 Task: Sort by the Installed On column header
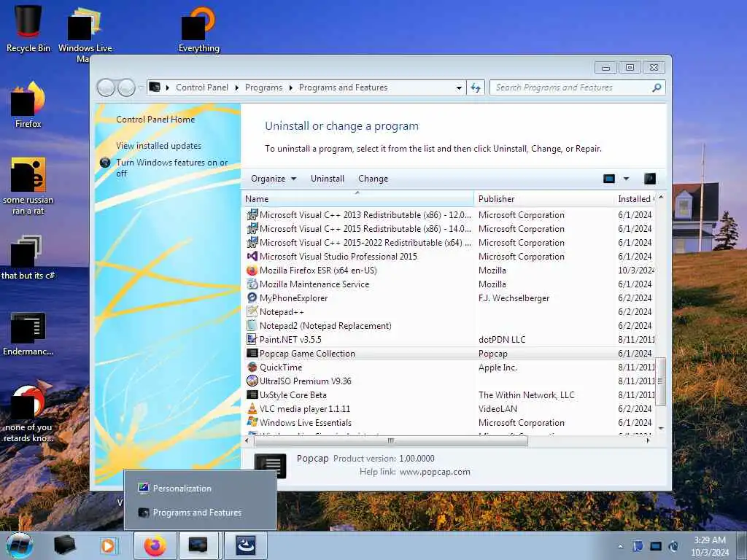(x=635, y=198)
